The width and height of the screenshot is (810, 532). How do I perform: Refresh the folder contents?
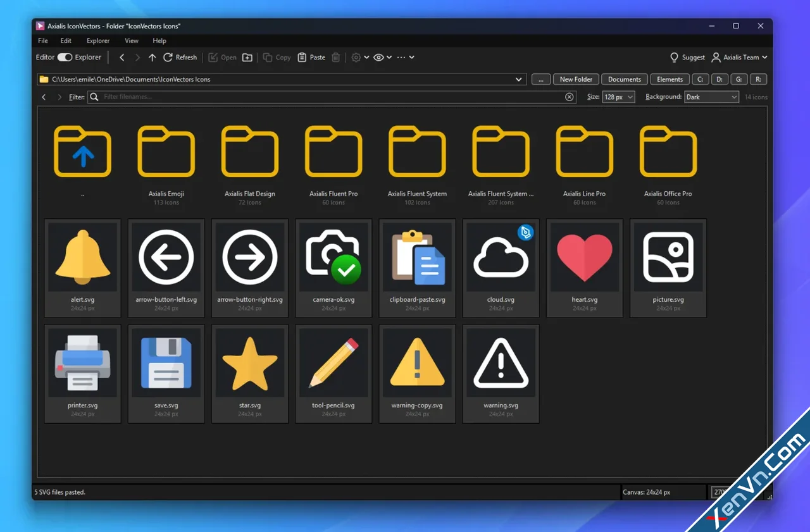coord(180,57)
